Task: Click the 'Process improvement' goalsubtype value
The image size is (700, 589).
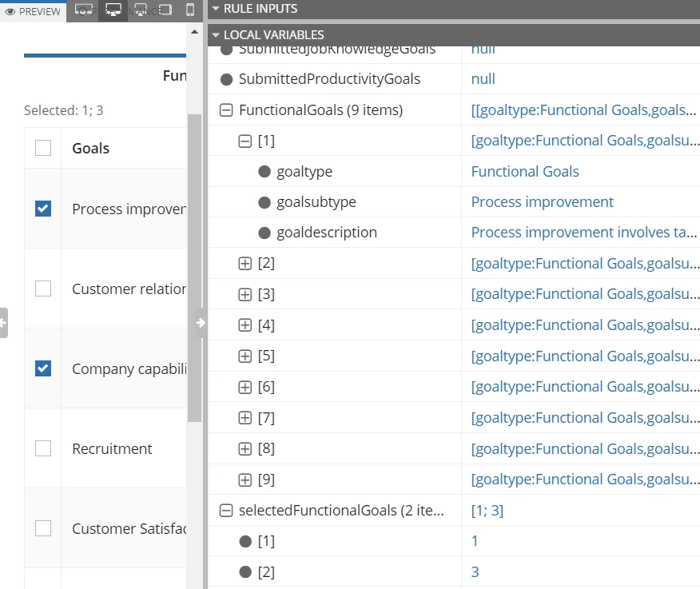Action: 543,202
